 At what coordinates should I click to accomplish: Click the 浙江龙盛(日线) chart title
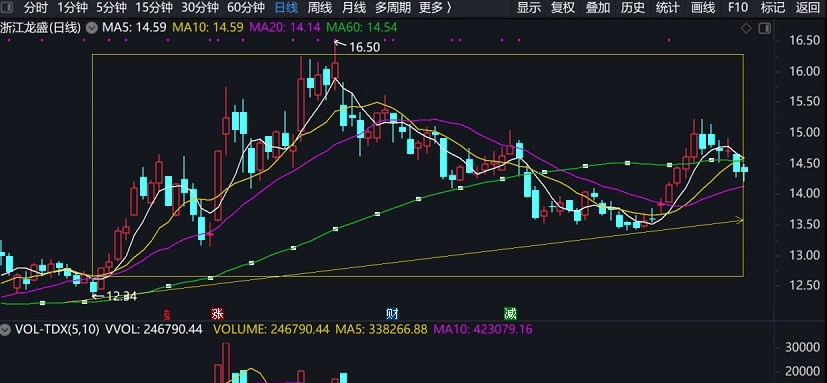click(41, 28)
